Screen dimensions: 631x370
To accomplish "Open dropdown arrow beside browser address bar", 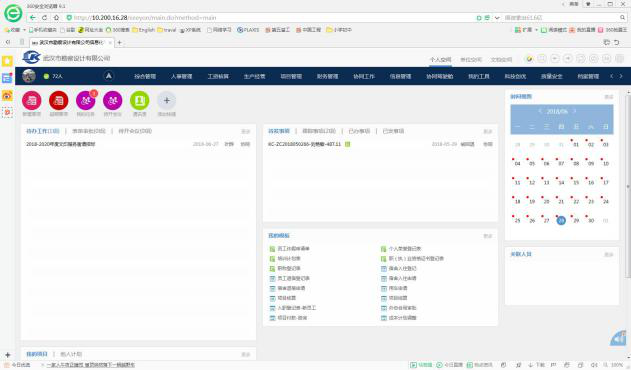I will coord(497,18).
